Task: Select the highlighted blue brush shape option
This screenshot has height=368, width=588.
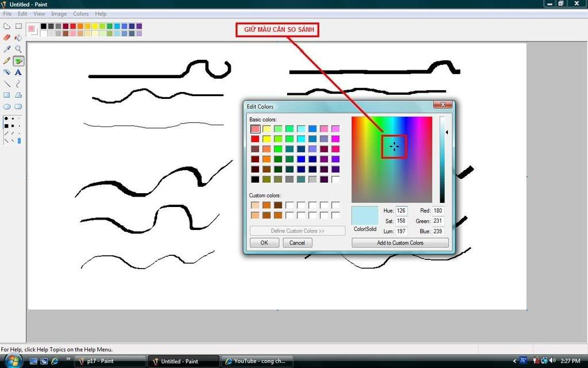Action: pyautogui.click(x=19, y=141)
